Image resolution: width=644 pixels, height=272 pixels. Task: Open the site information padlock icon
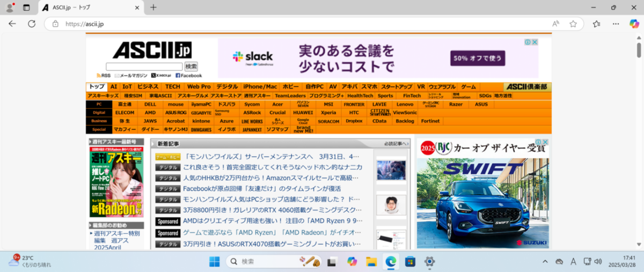[x=55, y=24]
